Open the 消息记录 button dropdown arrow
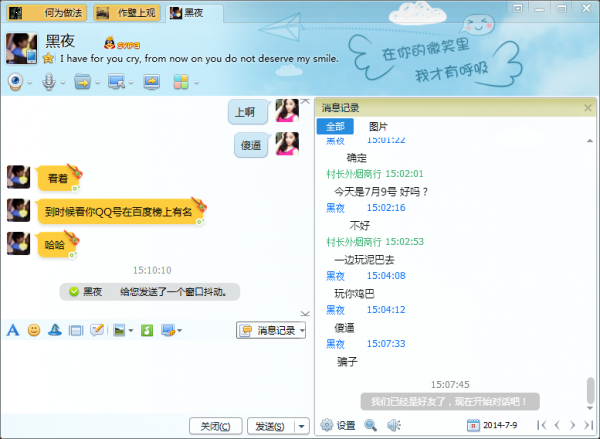Viewport: 600px width, 439px height. [302, 330]
